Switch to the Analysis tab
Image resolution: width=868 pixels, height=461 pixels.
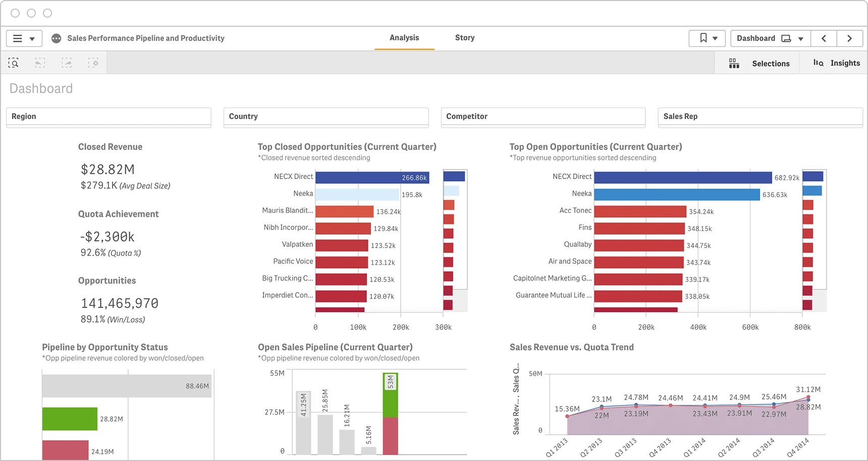tap(404, 38)
